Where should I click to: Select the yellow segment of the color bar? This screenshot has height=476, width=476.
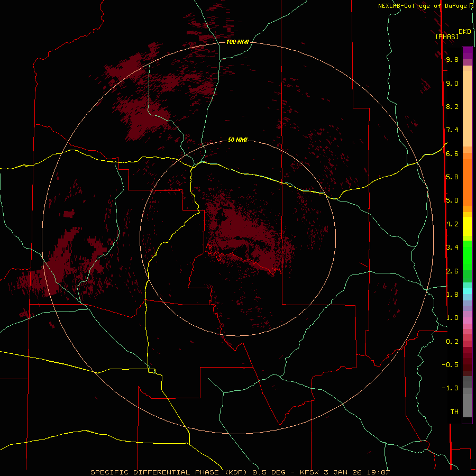pos(467,226)
